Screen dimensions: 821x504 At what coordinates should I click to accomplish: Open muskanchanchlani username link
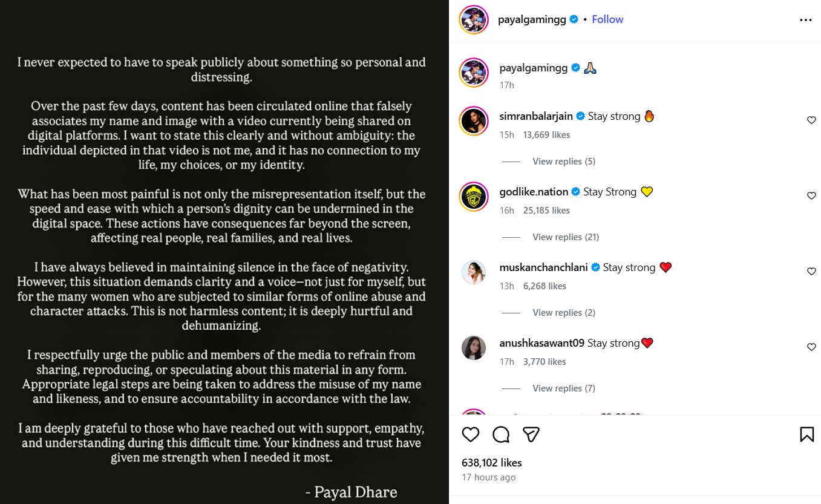tap(543, 267)
